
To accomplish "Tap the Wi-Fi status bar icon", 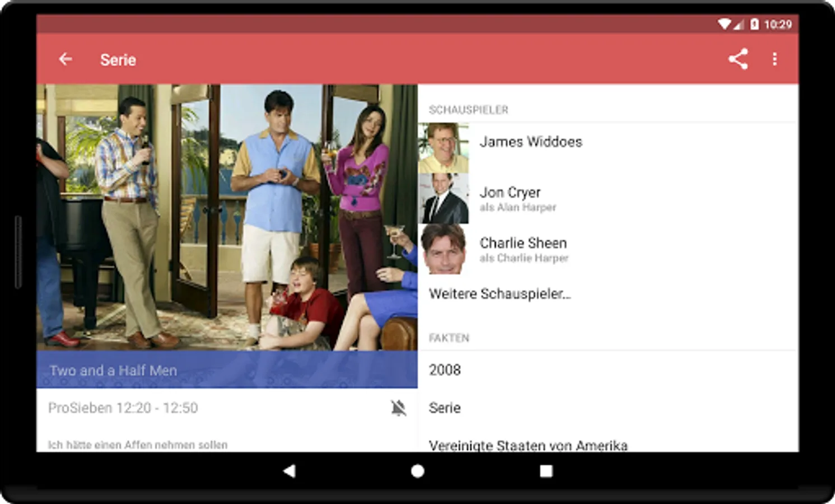I will [725, 24].
